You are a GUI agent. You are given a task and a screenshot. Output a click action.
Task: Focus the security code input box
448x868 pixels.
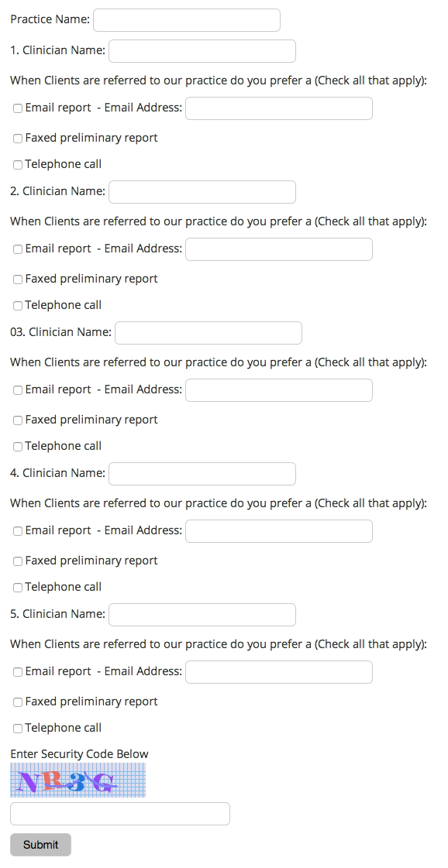pyautogui.click(x=120, y=814)
